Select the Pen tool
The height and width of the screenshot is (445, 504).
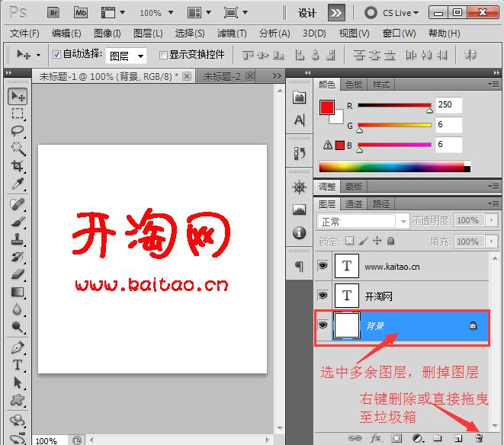18,347
